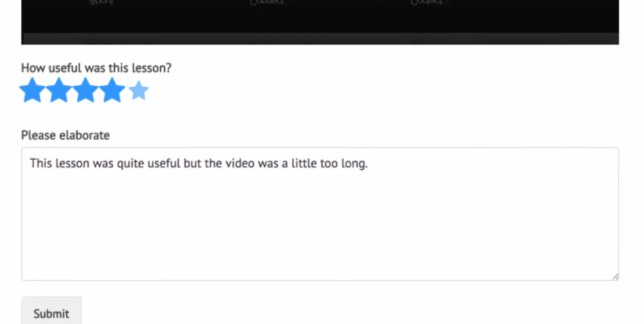Rate the lesson three stars
Viewport: 644px width, 324px height.
coord(86,90)
